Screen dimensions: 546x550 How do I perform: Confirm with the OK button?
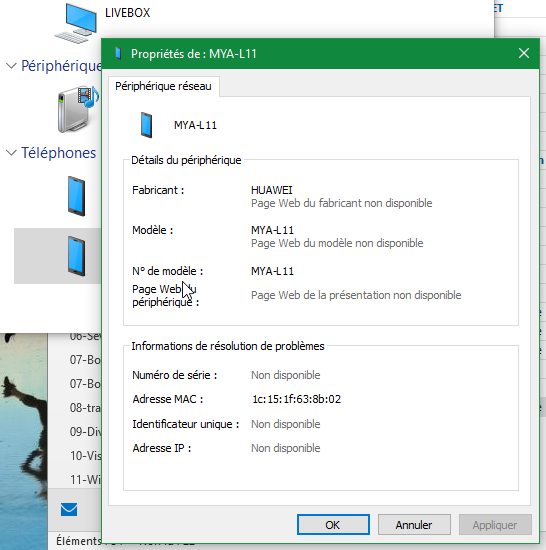click(333, 525)
